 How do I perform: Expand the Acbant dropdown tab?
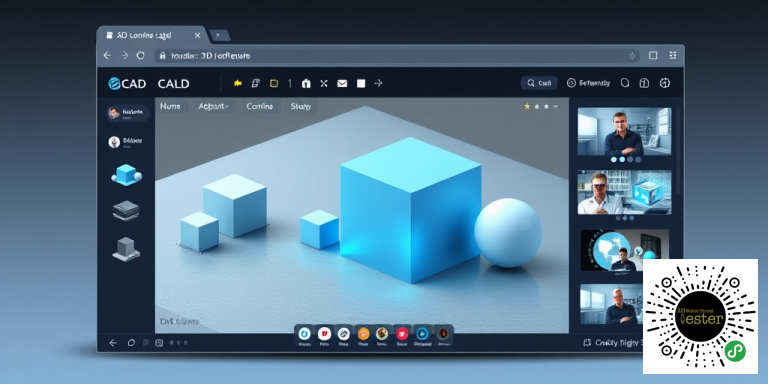214,106
